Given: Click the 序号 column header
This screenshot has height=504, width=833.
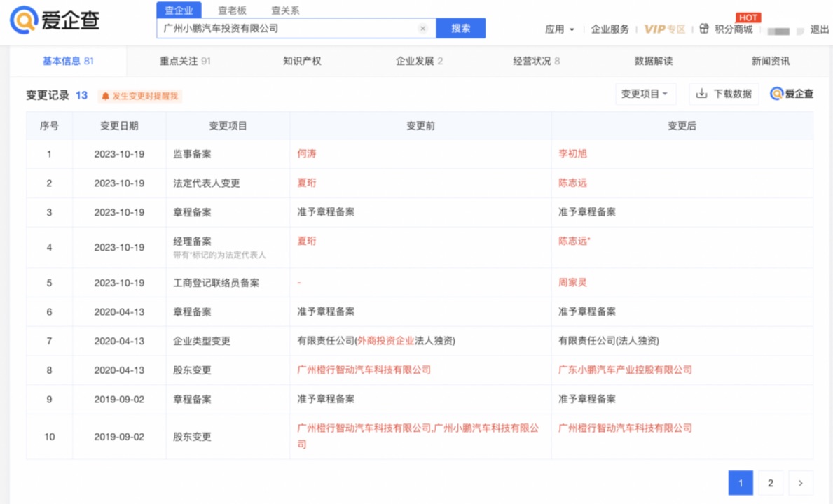Looking at the screenshot, I should (x=49, y=126).
